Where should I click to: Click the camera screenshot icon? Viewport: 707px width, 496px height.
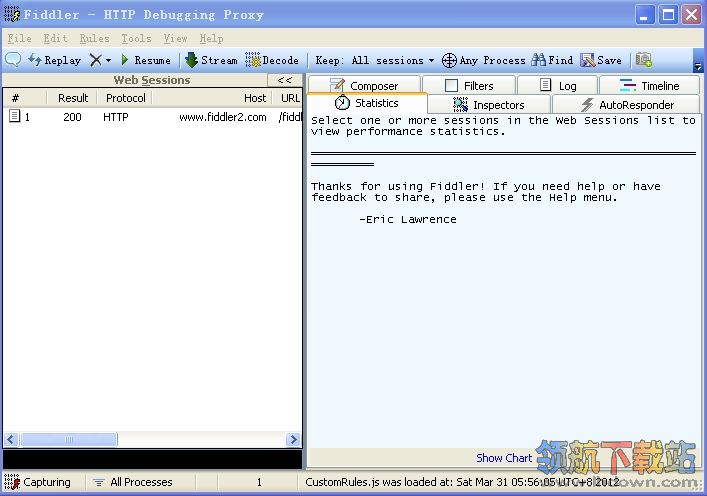point(644,60)
